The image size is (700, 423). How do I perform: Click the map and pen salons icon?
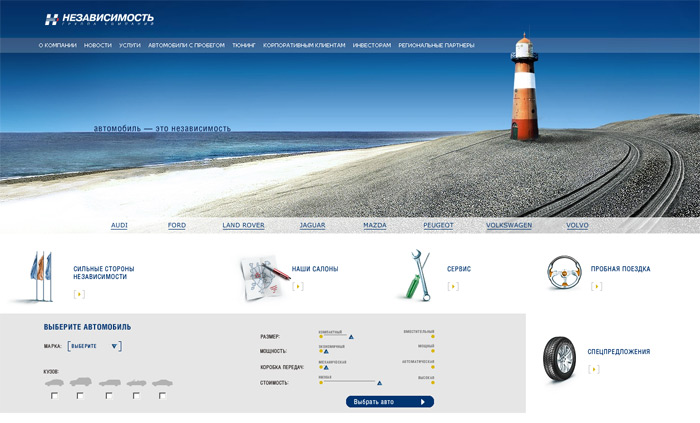pos(264,278)
